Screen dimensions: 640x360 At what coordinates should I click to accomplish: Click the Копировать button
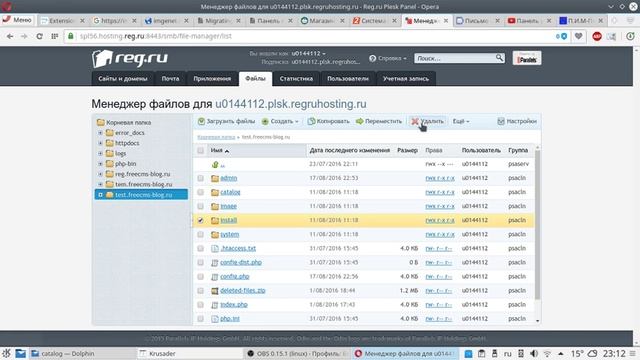[x=329, y=121]
